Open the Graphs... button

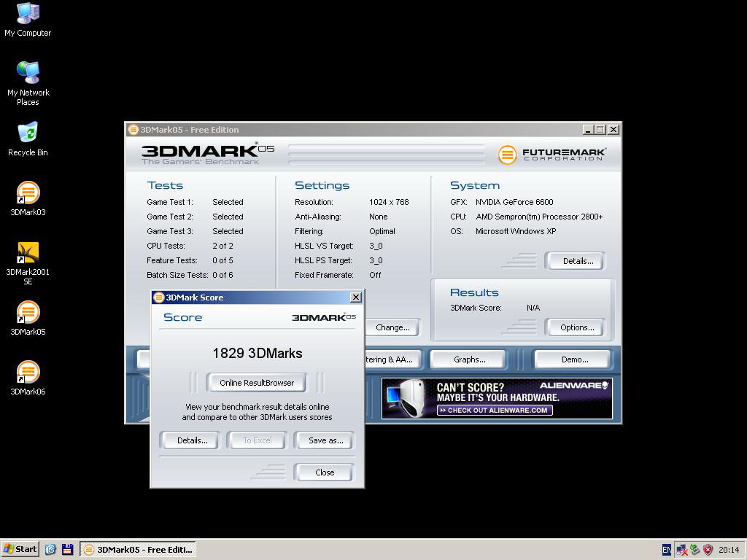coord(469,359)
